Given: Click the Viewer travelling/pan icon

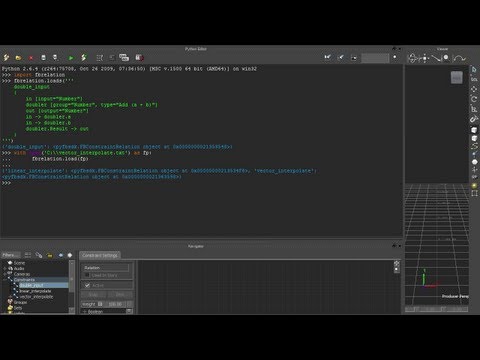Looking at the screenshot, I should (x=424, y=58).
